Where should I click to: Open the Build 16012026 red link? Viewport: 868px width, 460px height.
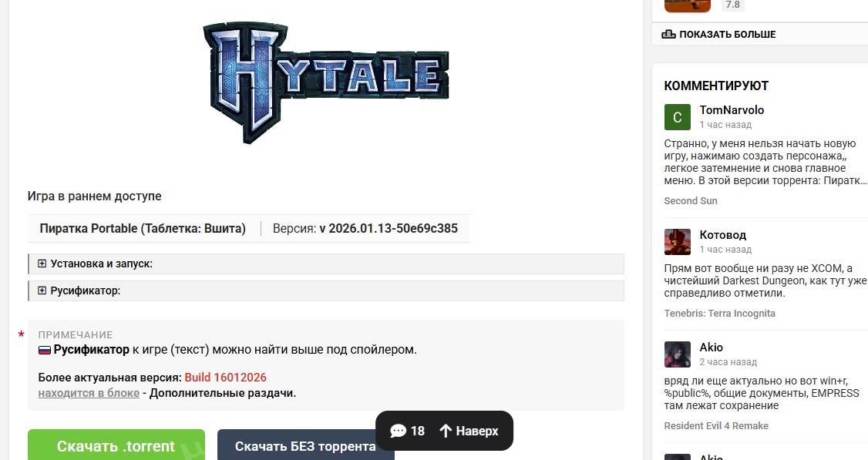[225, 378]
